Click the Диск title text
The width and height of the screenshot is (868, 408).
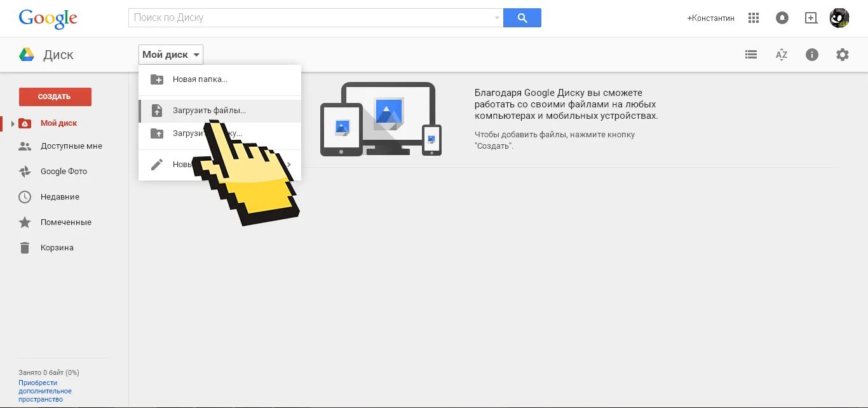tap(58, 55)
